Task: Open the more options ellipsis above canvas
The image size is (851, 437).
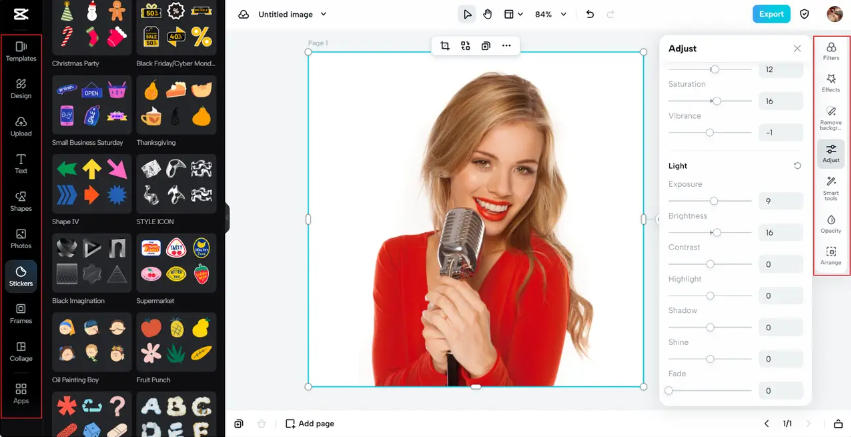Action: (x=506, y=46)
